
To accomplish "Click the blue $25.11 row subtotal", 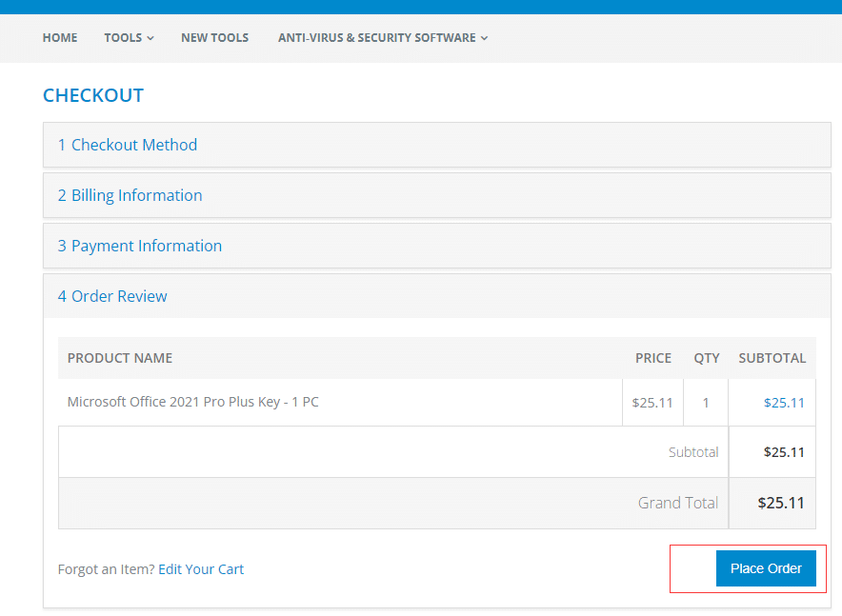I will click(784, 403).
